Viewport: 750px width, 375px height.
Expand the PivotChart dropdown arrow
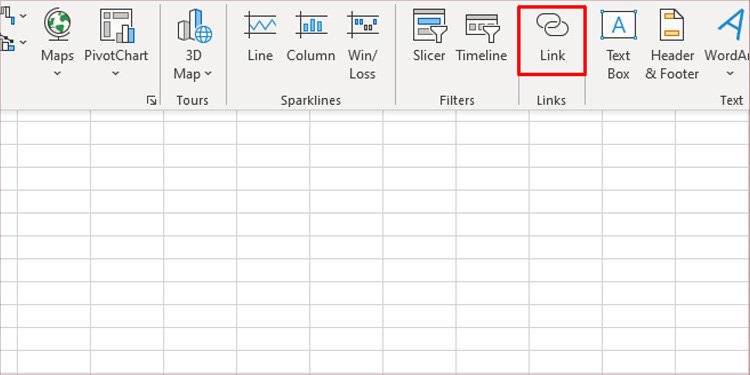click(x=116, y=74)
